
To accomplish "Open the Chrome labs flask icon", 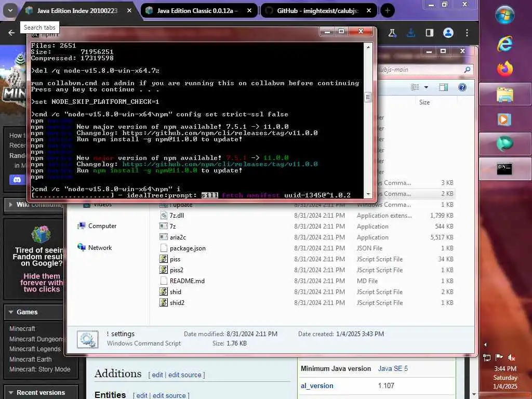I will point(392,33).
